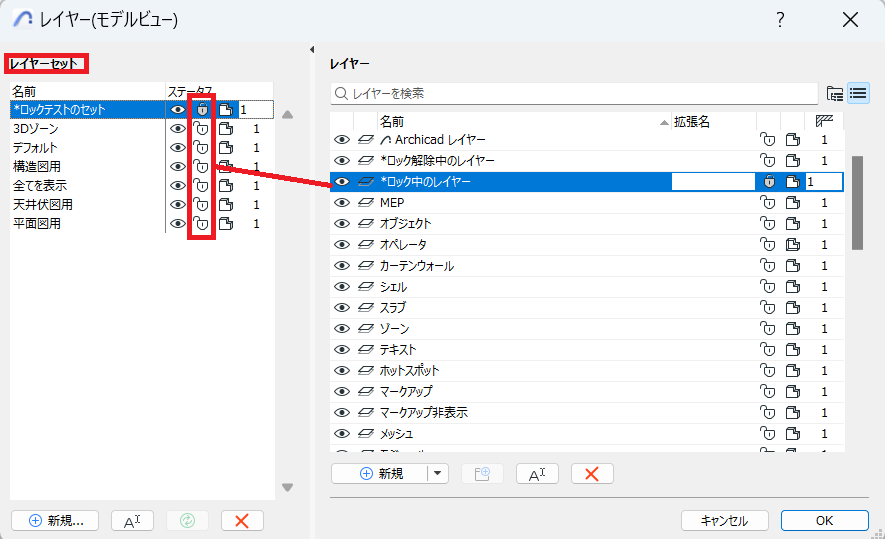Click ステータス header in layer set list
The width and height of the screenshot is (885, 539).
pyautogui.click(x=219, y=91)
